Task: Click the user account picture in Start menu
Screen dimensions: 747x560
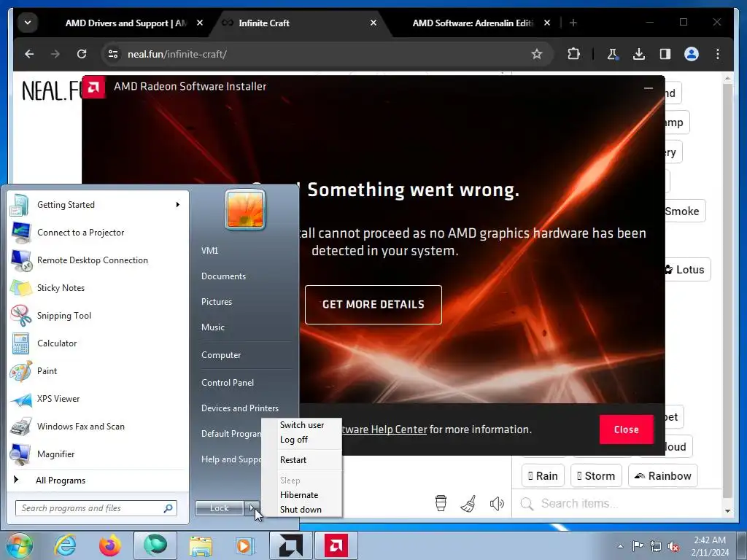Action: click(x=245, y=209)
